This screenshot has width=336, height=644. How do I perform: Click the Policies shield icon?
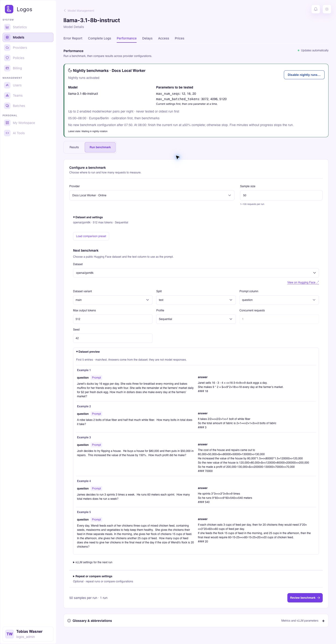pyautogui.click(x=7, y=58)
